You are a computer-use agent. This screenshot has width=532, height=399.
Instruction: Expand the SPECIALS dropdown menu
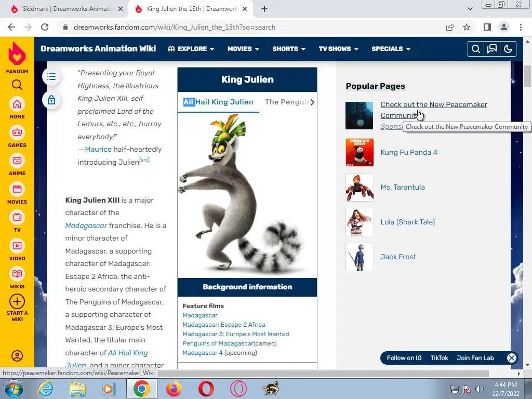[391, 49]
